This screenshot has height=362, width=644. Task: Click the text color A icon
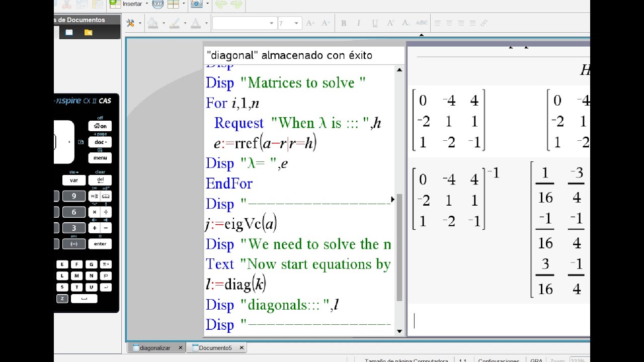click(x=196, y=23)
